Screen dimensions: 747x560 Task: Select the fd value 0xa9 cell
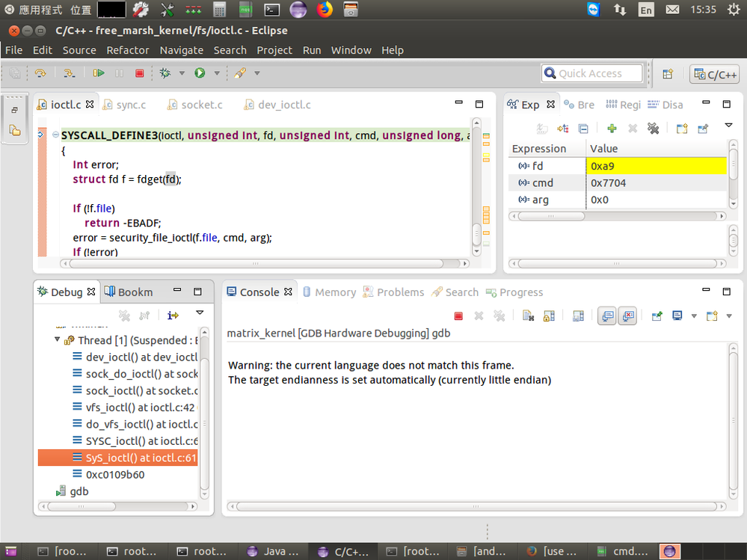point(656,166)
